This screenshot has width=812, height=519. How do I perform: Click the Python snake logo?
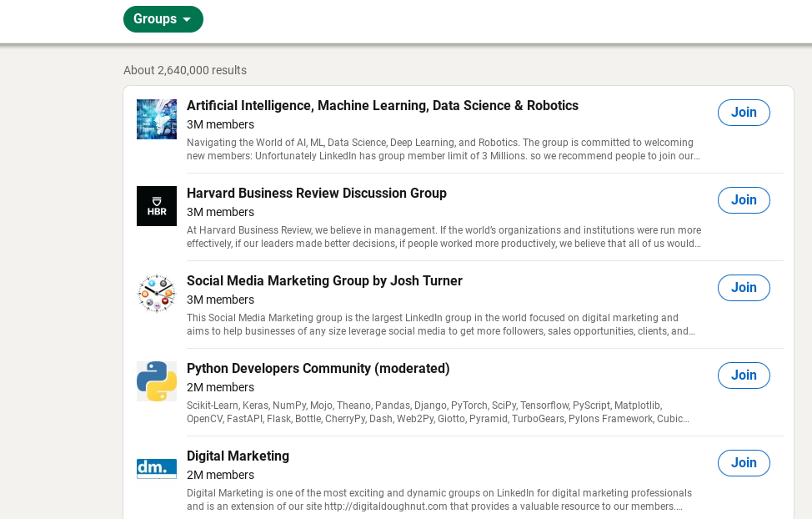[157, 381]
